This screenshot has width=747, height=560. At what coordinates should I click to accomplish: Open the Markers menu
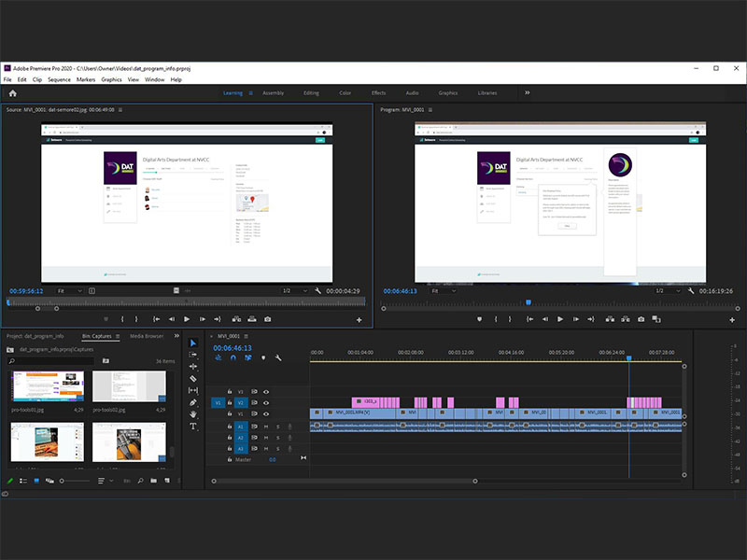click(x=86, y=79)
